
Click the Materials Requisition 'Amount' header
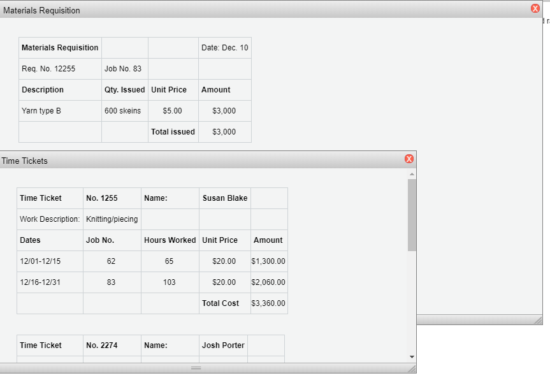coord(225,90)
